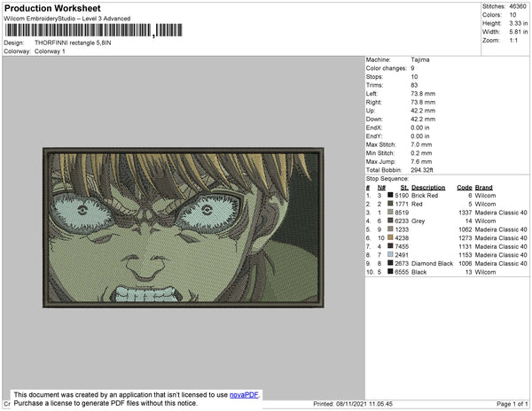Click the 'Wilcom' brand in row 10
This screenshot has height=411, width=532.
(x=485, y=272)
